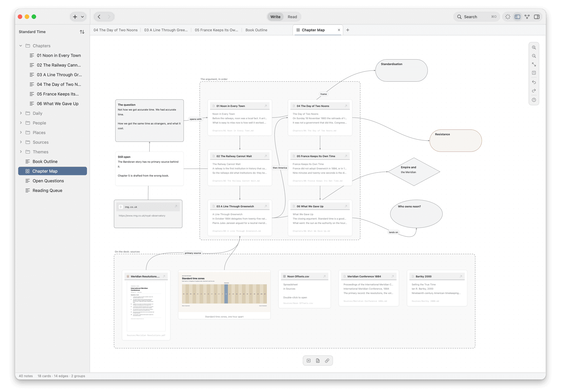
Task: Click the sparkle assistant icon in toolbar
Action: click(x=508, y=17)
